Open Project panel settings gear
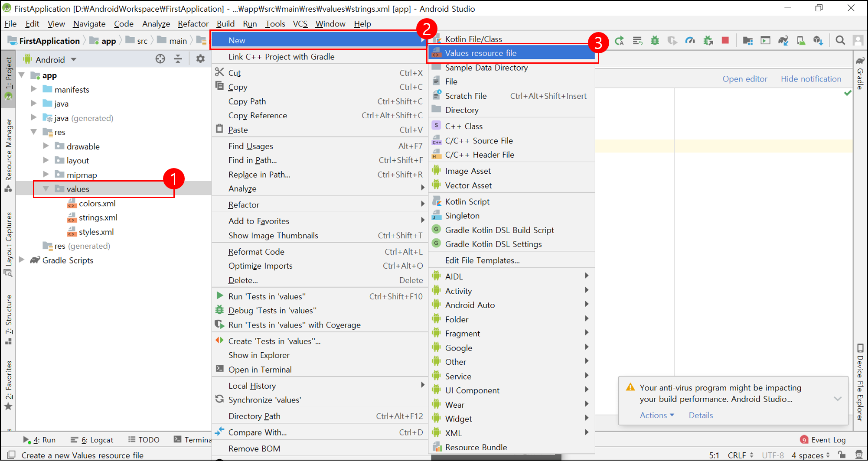868x461 pixels. pos(200,59)
